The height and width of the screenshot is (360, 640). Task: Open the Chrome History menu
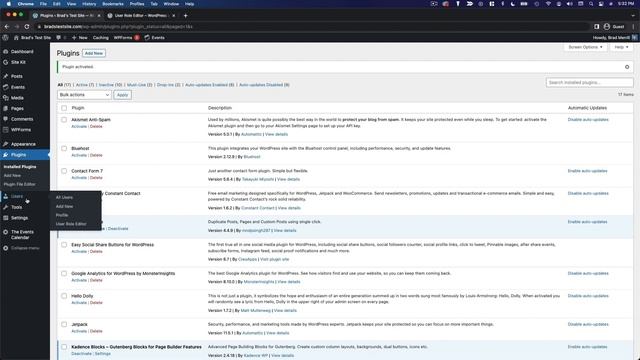[89, 4]
